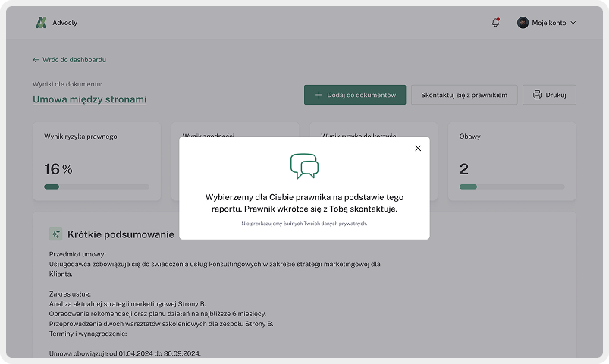This screenshot has height=364, width=609.
Task: Click the Dodaj do dokumentów button
Action: (355, 95)
